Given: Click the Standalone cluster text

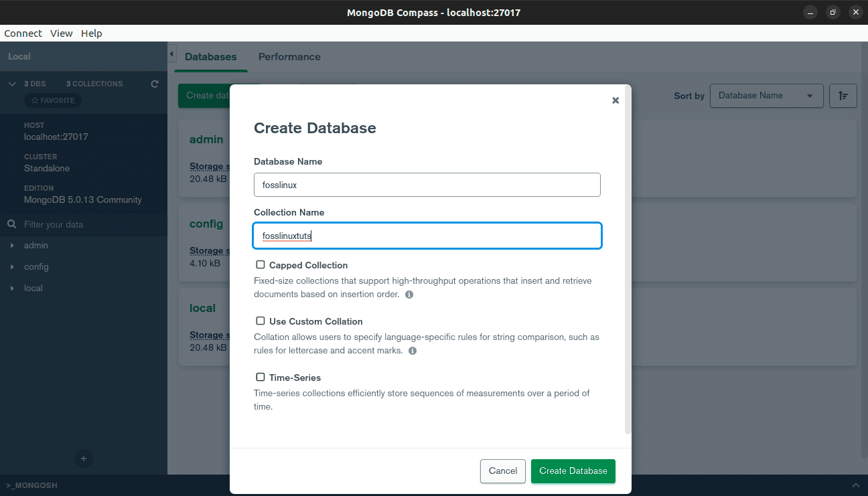Looking at the screenshot, I should click(47, 168).
